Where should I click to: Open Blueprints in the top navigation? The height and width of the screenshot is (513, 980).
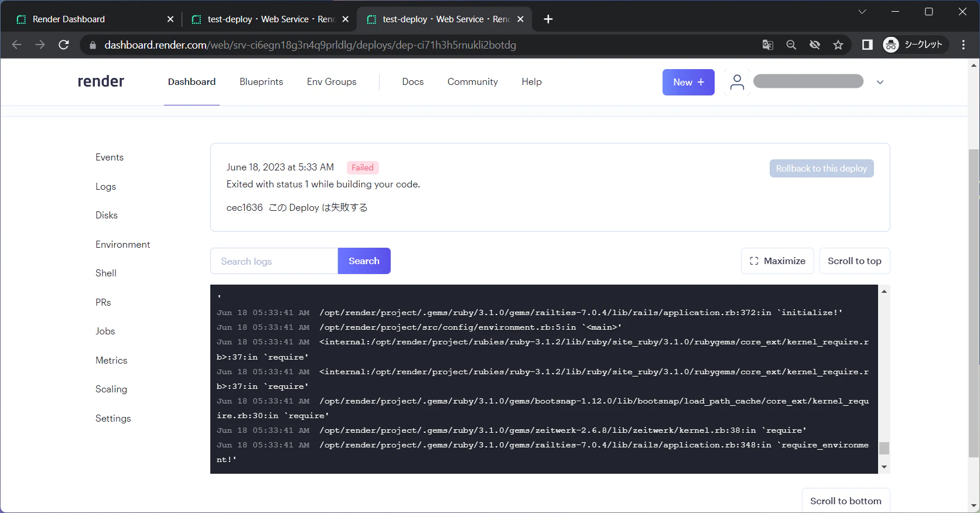click(261, 82)
